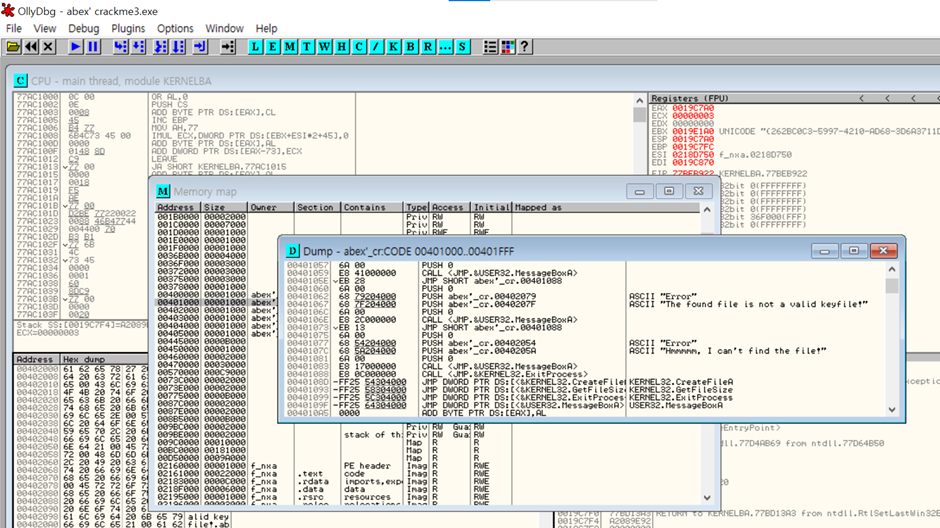Open Windows list with W button
The width and height of the screenshot is (940, 528).
[x=324, y=47]
